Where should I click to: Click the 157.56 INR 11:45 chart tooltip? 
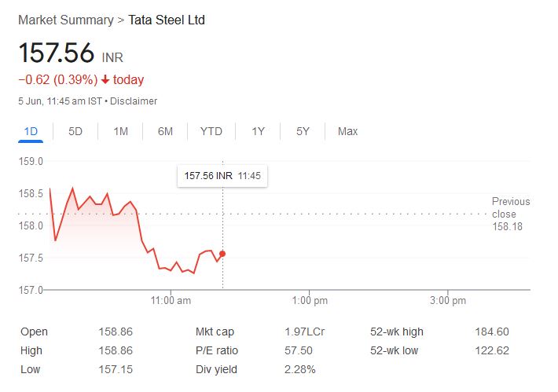coord(222,176)
